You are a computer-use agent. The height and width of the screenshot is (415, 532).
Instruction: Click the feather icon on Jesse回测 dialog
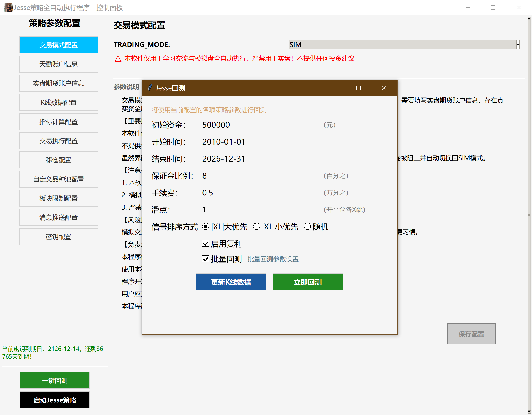(150, 88)
